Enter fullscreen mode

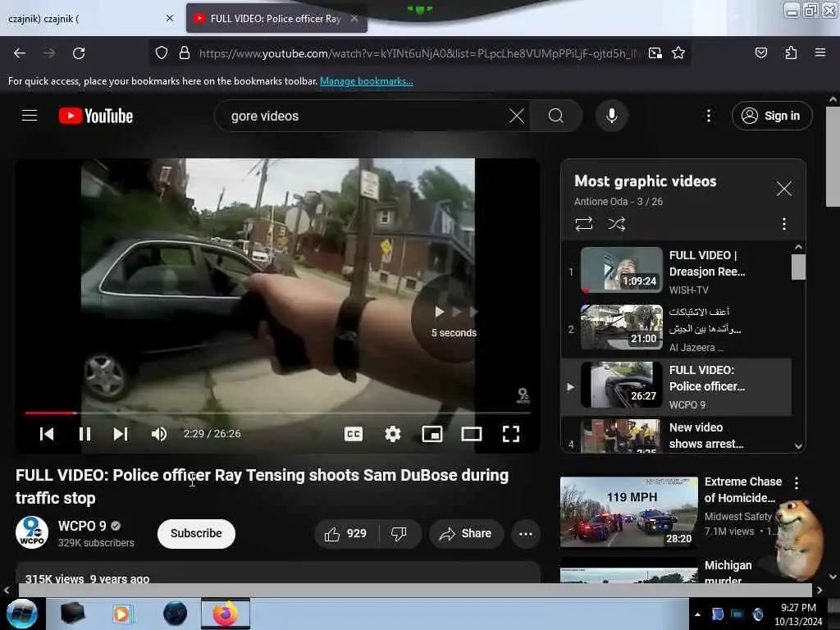(511, 434)
